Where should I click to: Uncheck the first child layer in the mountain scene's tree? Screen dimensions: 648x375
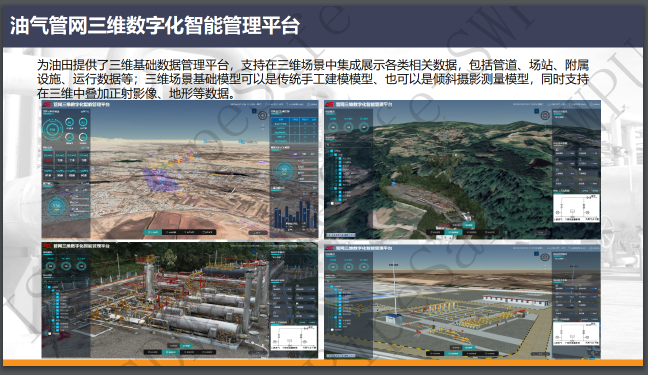(x=336, y=155)
